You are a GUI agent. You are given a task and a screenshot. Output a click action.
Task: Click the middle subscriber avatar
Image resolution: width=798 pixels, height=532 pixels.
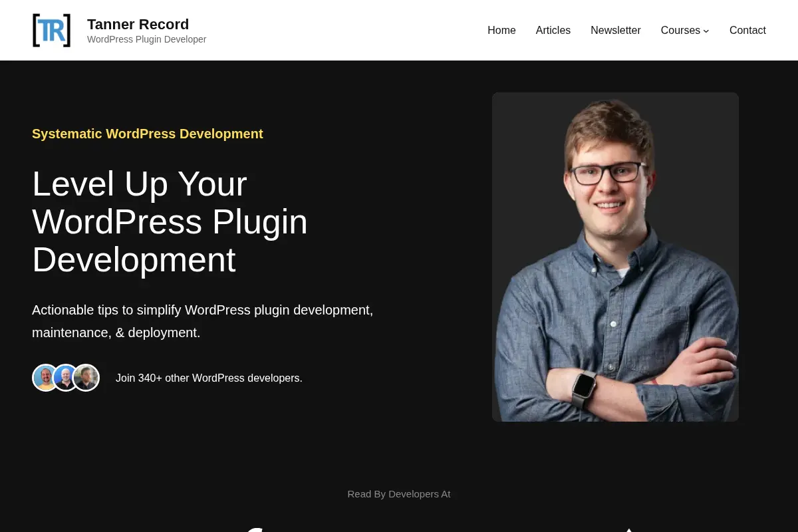point(66,378)
